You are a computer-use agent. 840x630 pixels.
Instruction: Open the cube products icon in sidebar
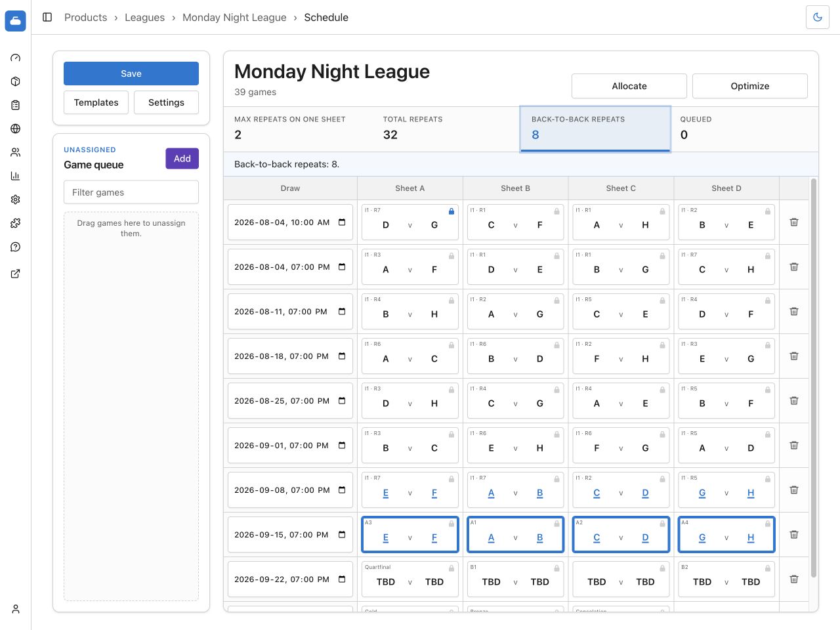(16, 81)
